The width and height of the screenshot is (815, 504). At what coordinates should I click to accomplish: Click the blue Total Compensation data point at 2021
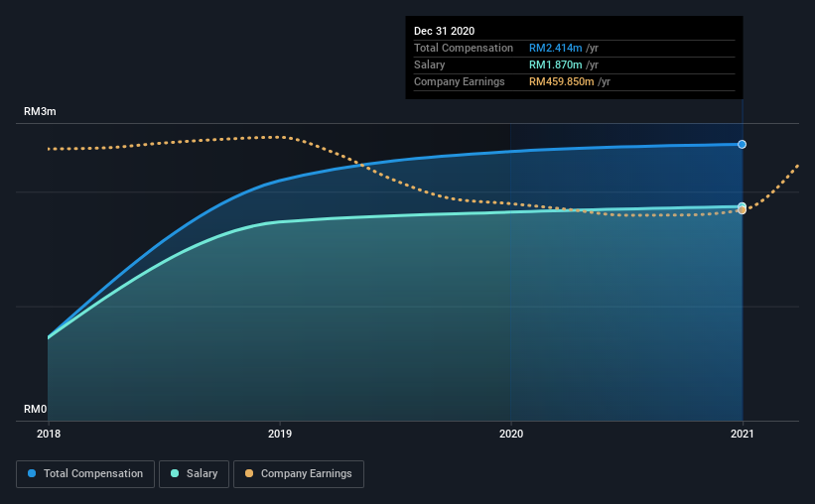(742, 145)
